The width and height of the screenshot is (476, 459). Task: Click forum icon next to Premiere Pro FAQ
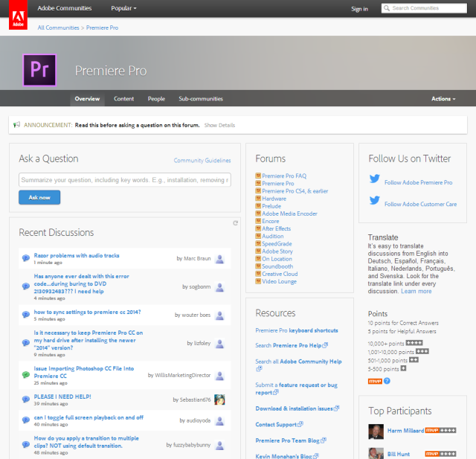258,176
